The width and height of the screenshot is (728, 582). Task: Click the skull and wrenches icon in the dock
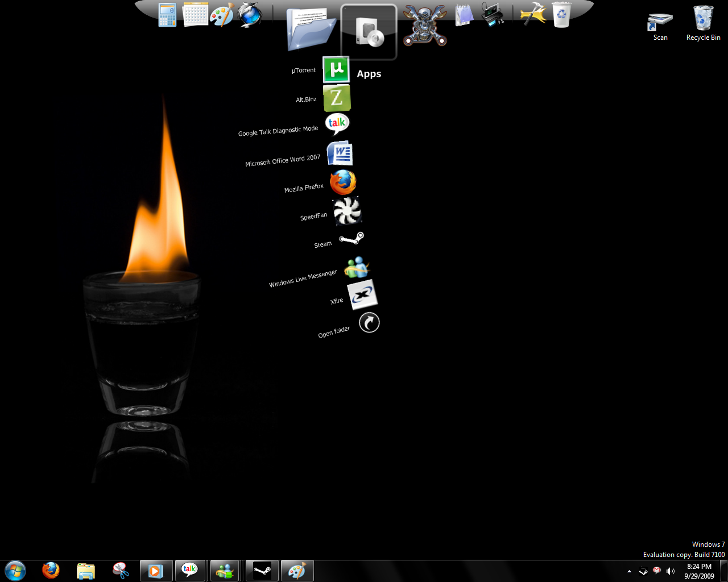click(425, 26)
